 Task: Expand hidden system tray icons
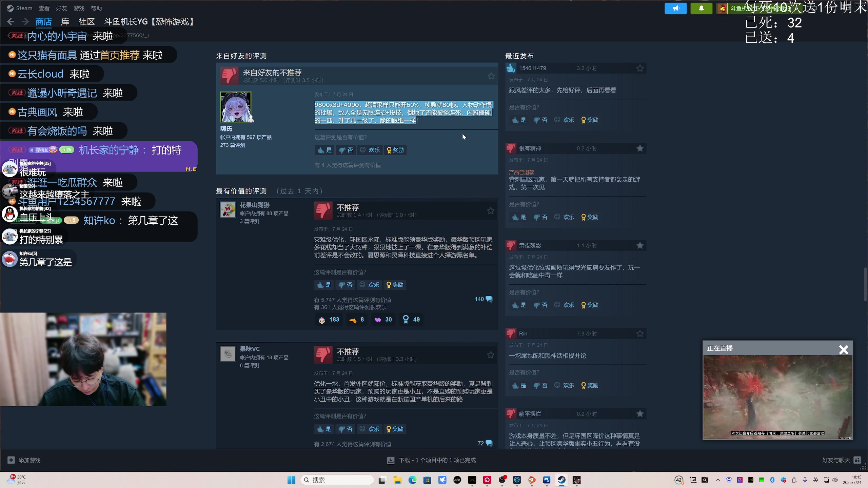tap(718, 480)
